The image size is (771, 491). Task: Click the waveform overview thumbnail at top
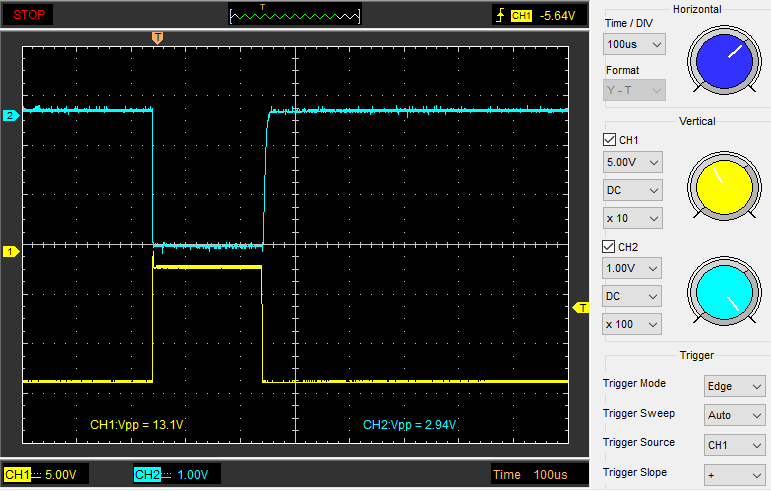tap(294, 15)
